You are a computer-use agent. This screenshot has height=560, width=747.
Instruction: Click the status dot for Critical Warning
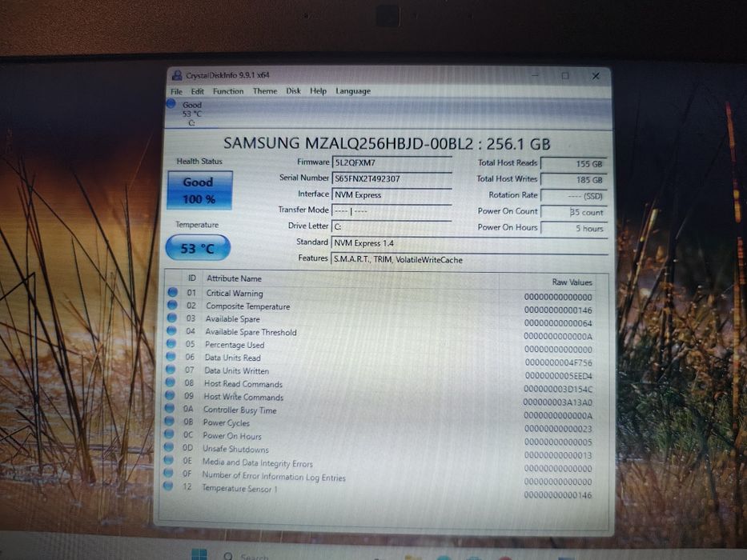(172, 292)
